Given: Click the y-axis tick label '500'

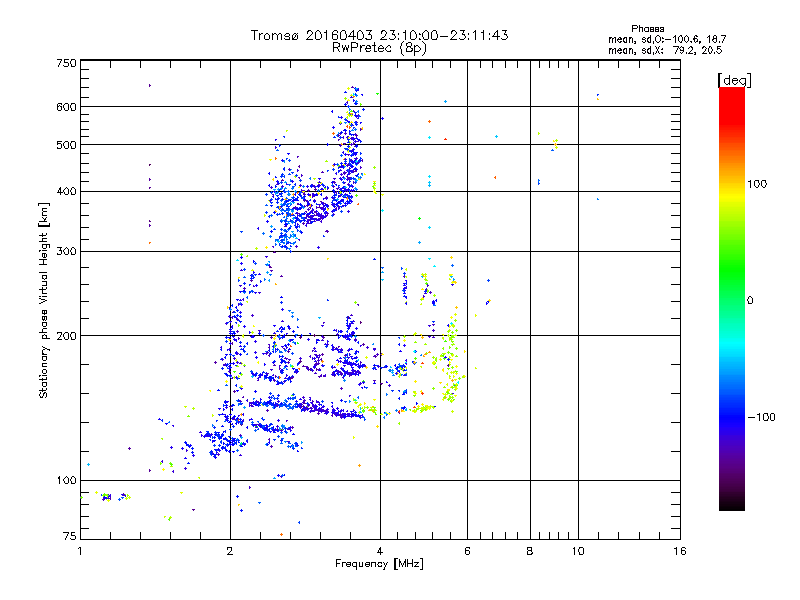Looking at the screenshot, I should pyautogui.click(x=66, y=145).
